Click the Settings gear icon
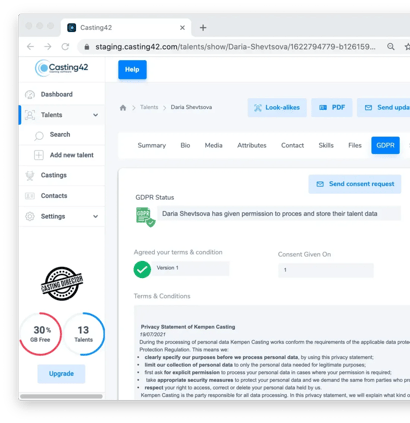This screenshot has width=410, height=423. point(30,216)
